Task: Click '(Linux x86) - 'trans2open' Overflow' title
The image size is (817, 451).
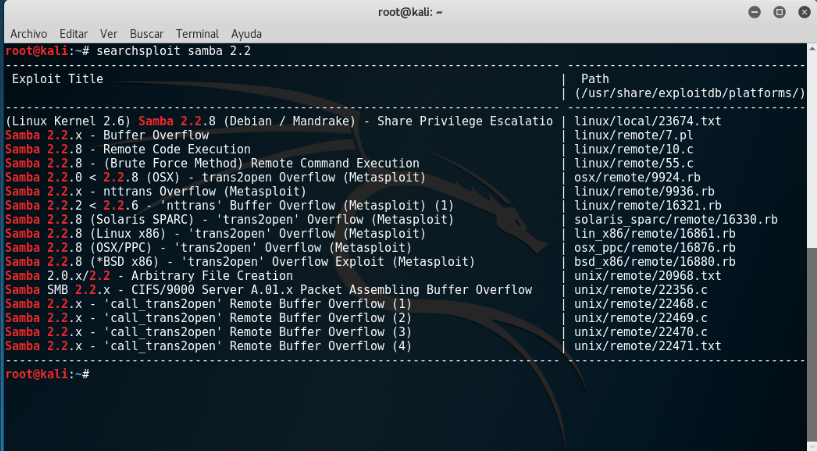Action: click(216, 234)
